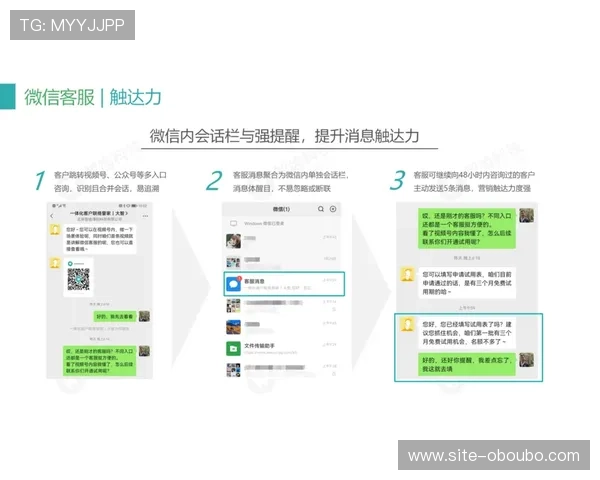Image resolution: width=600 pixels, height=480 pixels.
Task: Click the subtitle 微信内会话栏与强提醒,提升消息触达力
Action: coord(285,136)
